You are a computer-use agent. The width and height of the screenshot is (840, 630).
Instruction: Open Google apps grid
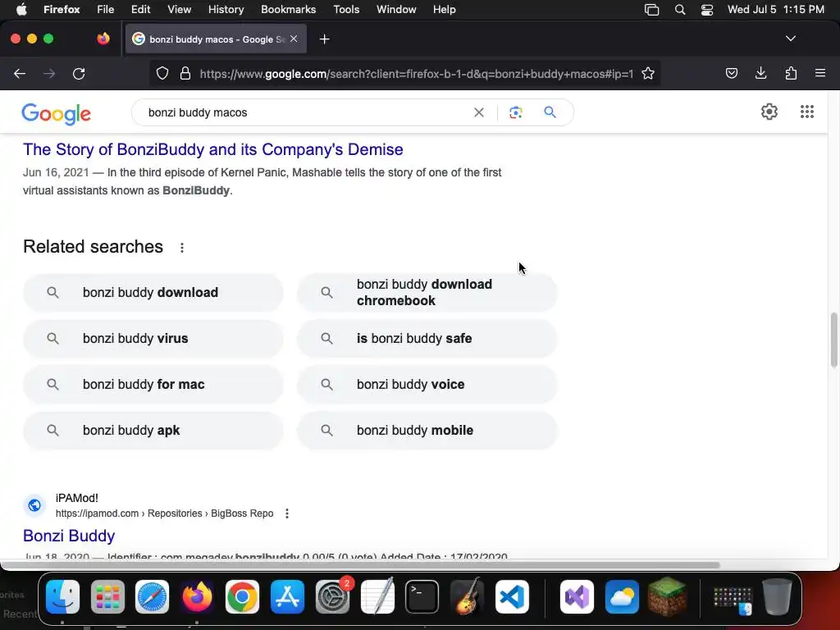807,112
